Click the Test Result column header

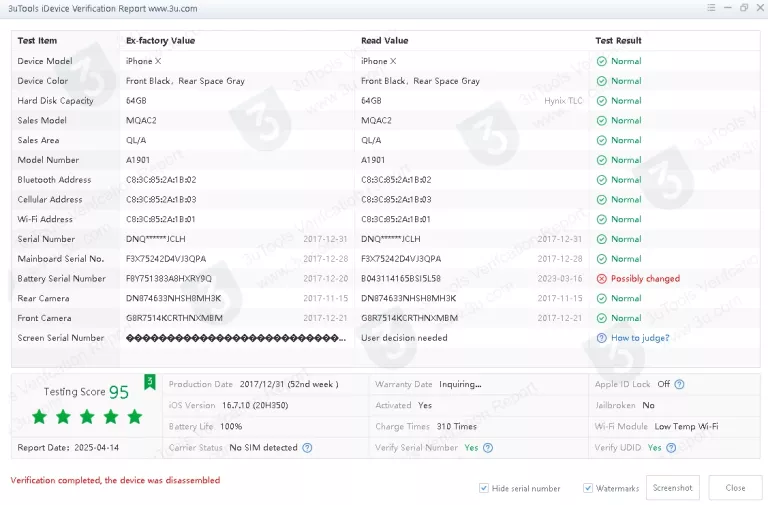click(618, 41)
